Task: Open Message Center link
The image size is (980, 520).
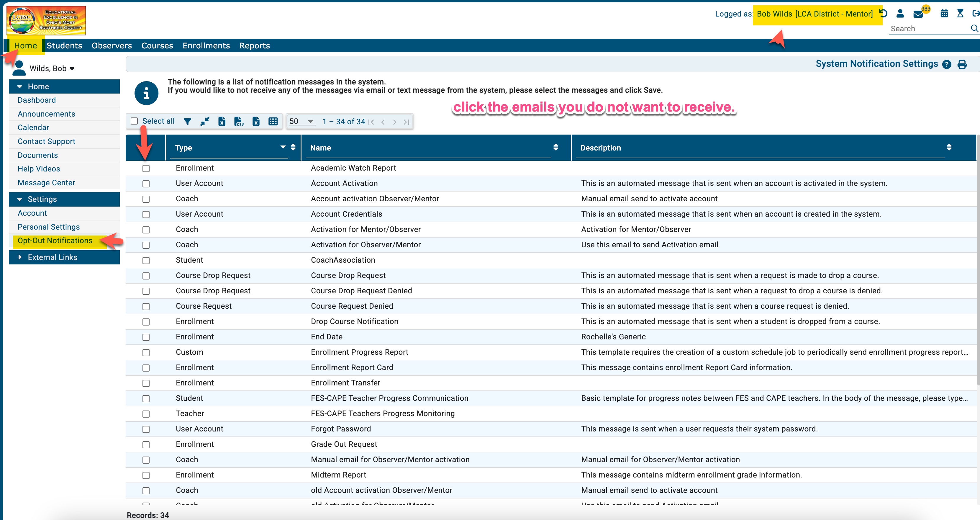Action: coord(46,183)
